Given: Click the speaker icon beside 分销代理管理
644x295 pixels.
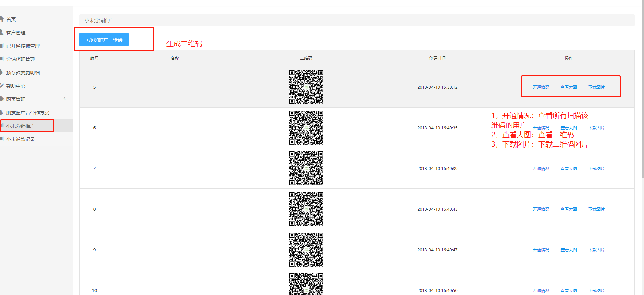Looking at the screenshot, I should [x=2, y=59].
